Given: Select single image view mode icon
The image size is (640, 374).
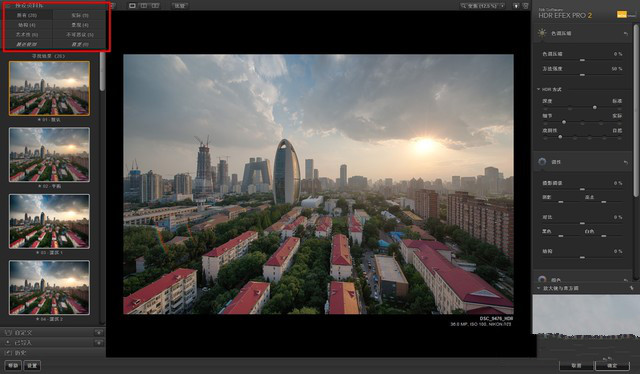Looking at the screenshot, I should 132,6.
